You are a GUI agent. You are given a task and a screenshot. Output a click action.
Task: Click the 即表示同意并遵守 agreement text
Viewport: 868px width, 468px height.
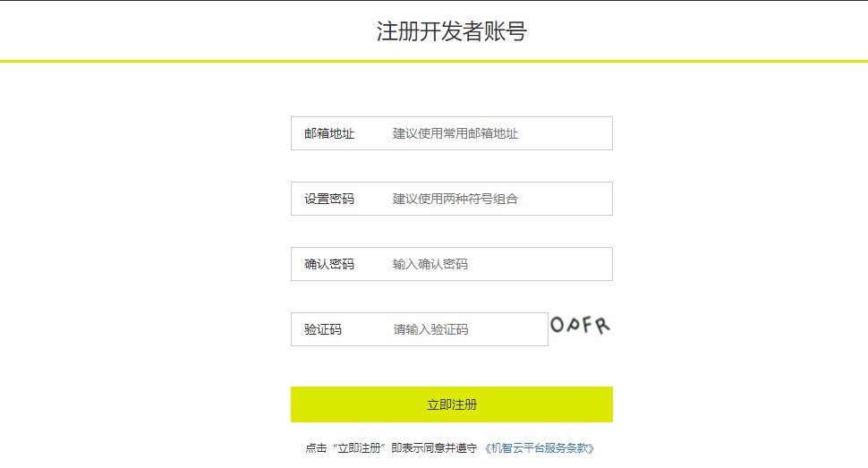point(434,448)
